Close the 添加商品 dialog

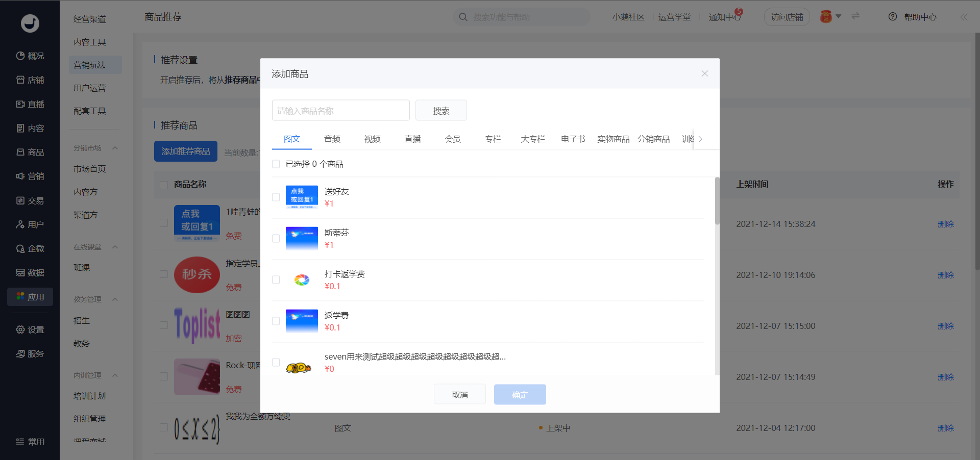point(704,73)
